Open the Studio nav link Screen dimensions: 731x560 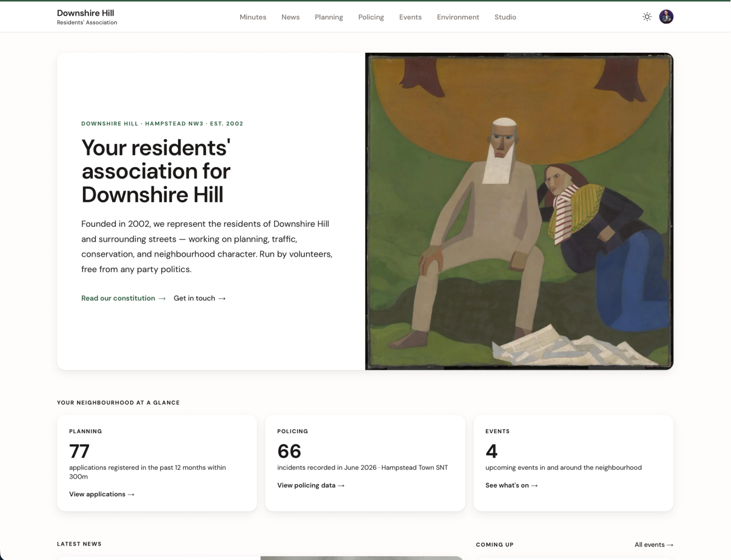[x=505, y=17]
